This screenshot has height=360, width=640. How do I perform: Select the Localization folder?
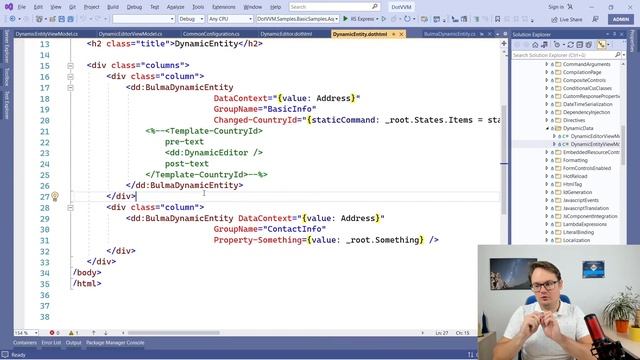576,240
